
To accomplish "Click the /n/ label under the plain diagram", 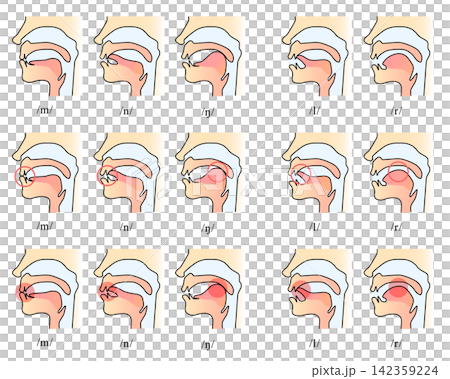I will click(x=126, y=110).
